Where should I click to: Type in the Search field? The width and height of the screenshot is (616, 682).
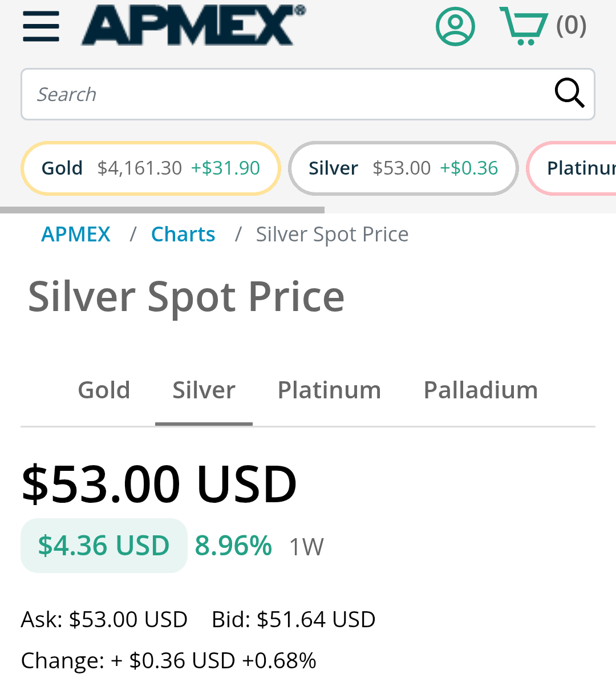point(285,94)
